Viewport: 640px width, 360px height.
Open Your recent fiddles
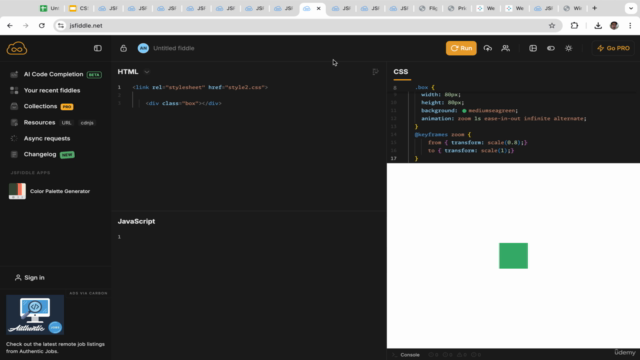[x=52, y=90]
